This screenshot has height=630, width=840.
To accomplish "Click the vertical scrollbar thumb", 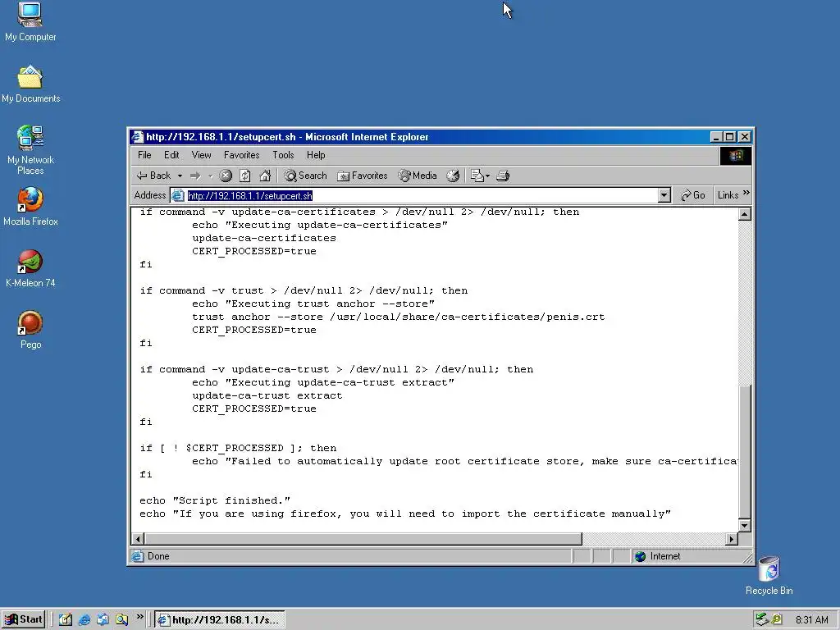I will [744, 452].
